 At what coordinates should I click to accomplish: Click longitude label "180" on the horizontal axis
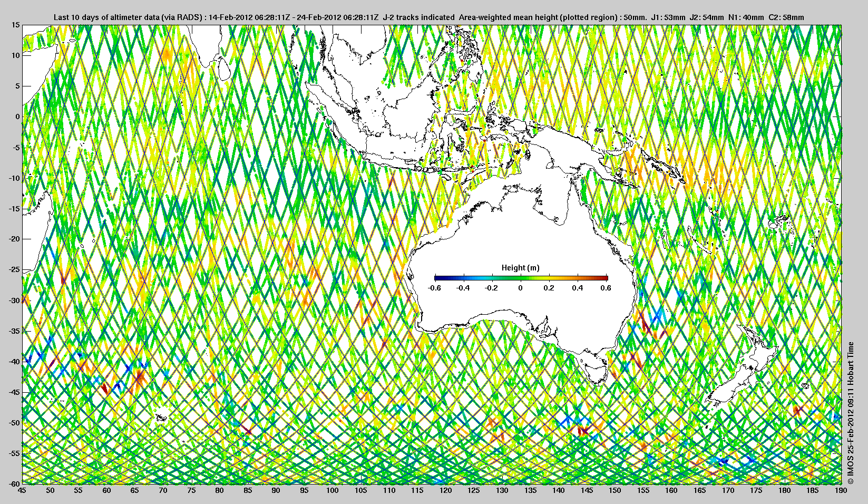pos(785,490)
